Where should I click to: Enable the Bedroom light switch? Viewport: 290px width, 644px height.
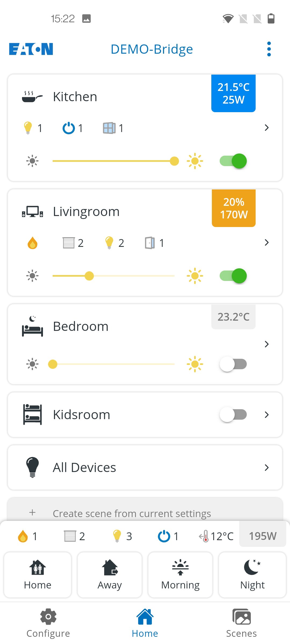pos(233,364)
